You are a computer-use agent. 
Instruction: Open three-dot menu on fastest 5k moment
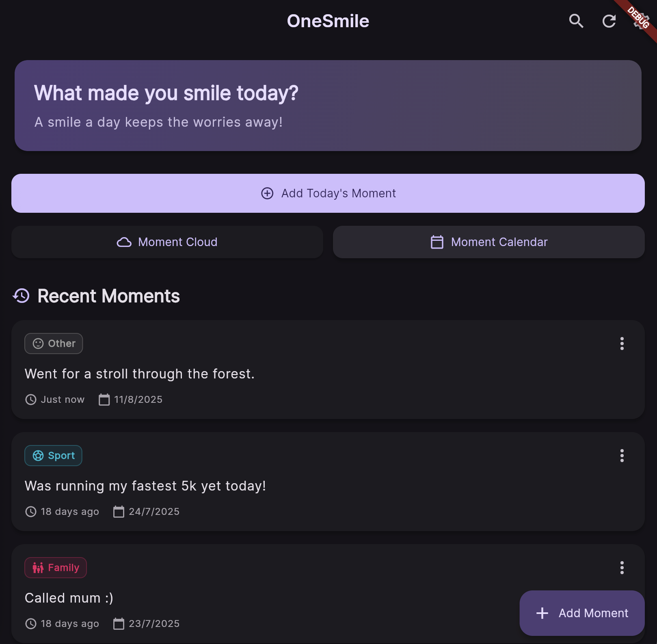(x=622, y=456)
